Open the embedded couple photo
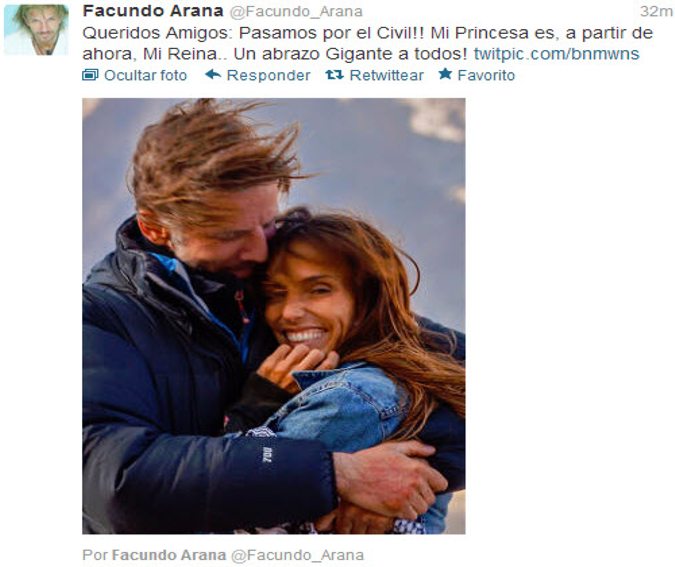This screenshot has height=567, width=675. click(x=274, y=316)
